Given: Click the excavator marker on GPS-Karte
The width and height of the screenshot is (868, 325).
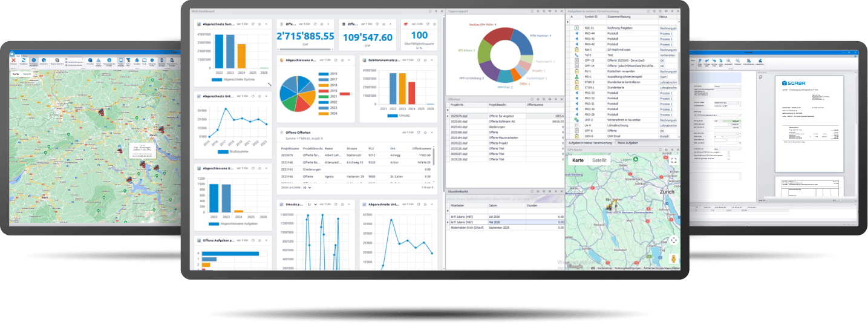Looking at the screenshot, I should tap(612, 206).
